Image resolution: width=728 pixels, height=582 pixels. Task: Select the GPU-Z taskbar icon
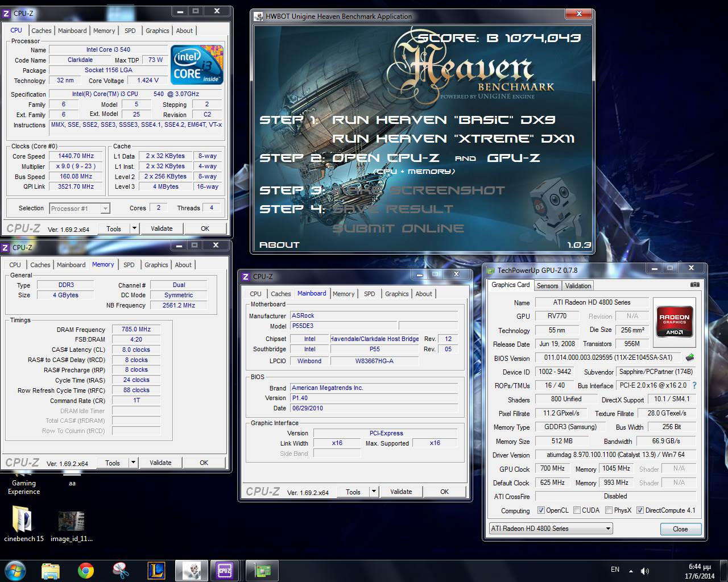tap(262, 570)
